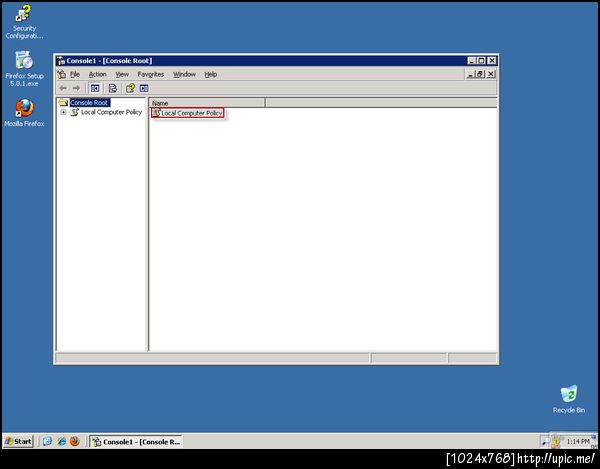This screenshot has width=600, height=469.
Task: Select the Recycle Bin desktop icon
Action: (569, 399)
